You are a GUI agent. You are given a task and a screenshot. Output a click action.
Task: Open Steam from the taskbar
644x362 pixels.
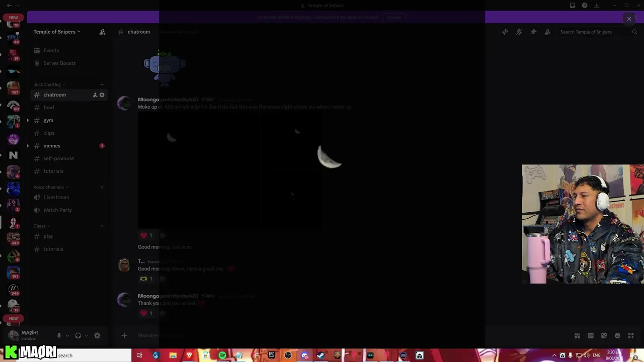coord(320,355)
